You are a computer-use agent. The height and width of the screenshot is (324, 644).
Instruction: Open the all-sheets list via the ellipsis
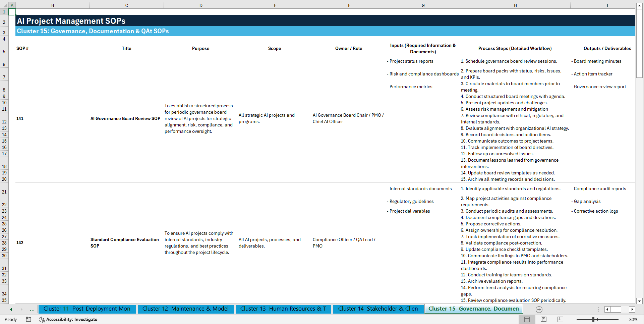32,309
